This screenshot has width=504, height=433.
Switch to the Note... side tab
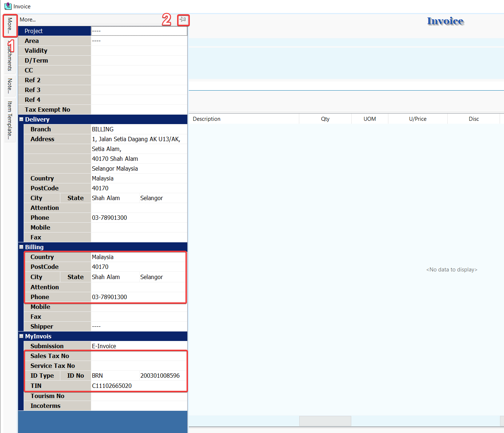pyautogui.click(x=10, y=86)
